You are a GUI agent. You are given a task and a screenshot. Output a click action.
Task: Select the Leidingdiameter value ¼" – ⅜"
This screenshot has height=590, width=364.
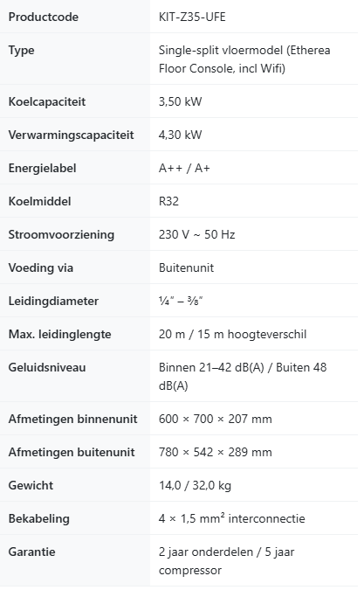point(181,301)
